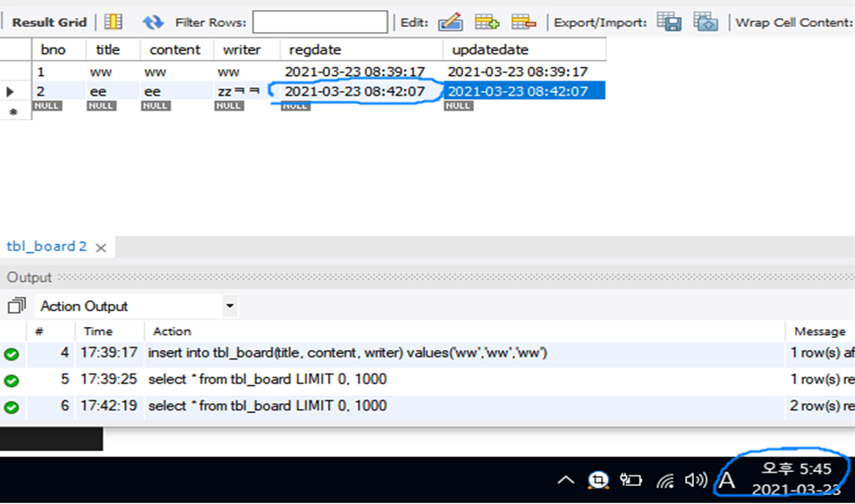
Task: Click the '2 row(s)' message of action 6
Action: 822,406
